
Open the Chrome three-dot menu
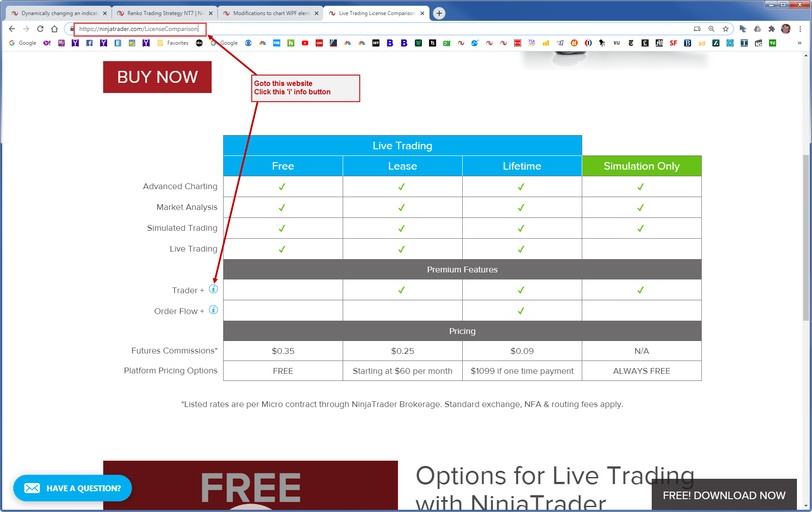[800, 29]
